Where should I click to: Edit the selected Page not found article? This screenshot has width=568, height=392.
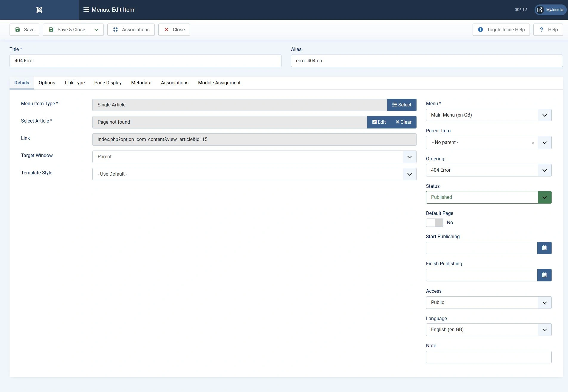[379, 122]
